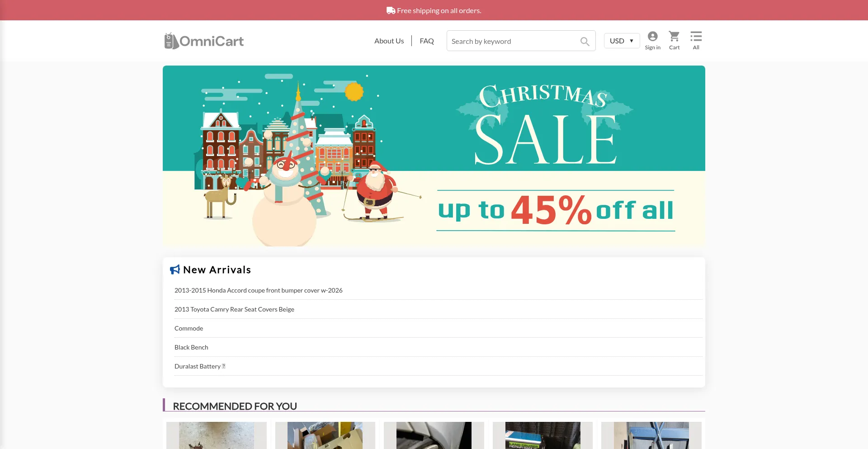Image resolution: width=868 pixels, height=449 pixels.
Task: Click the Christmas Sale banner
Action: (434, 156)
